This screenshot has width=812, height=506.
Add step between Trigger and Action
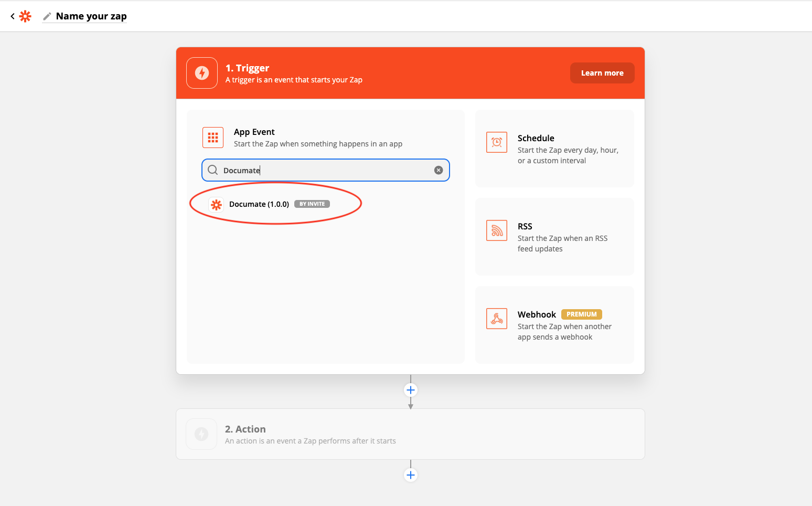click(x=411, y=390)
